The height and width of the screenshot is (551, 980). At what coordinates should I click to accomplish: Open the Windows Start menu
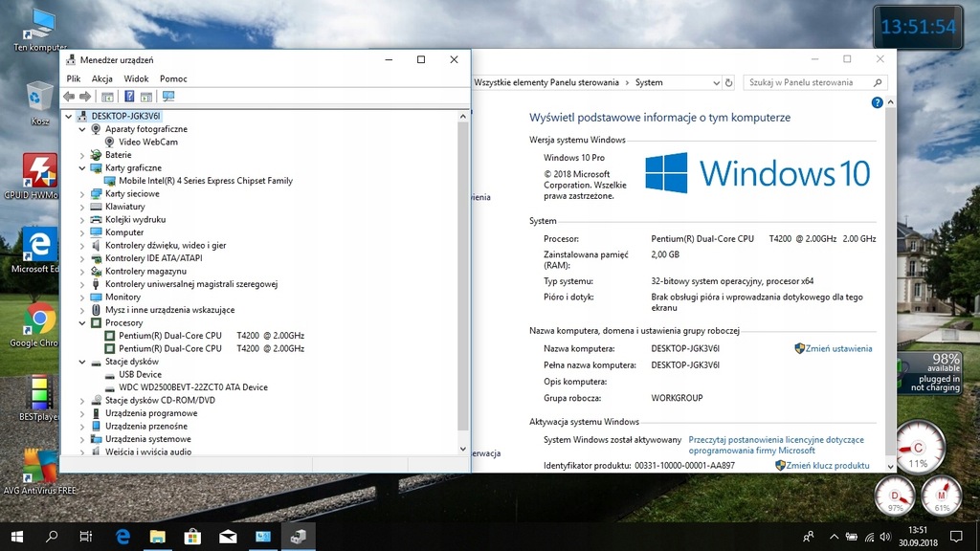click(17, 536)
